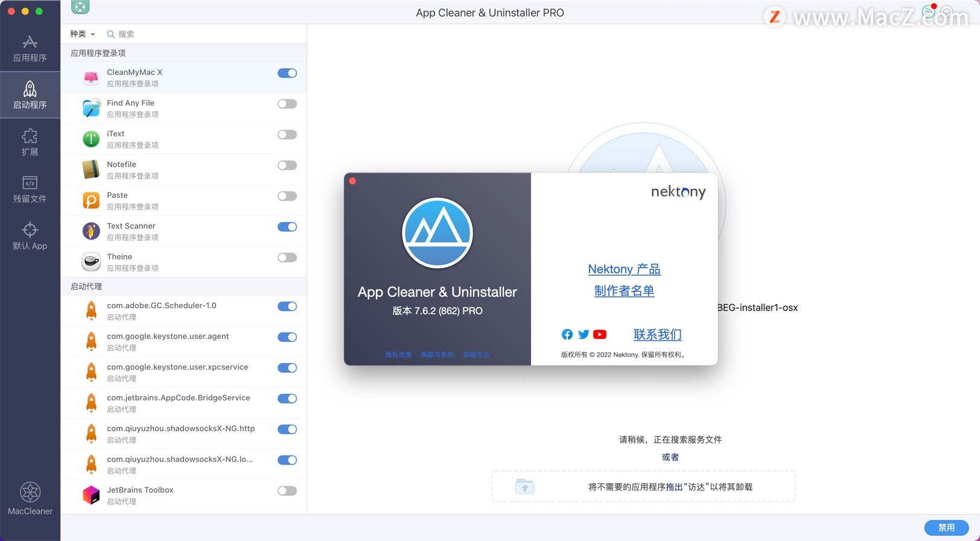980x541 pixels.
Task: Click the CleanMyMac X app icon
Action: pos(91,78)
